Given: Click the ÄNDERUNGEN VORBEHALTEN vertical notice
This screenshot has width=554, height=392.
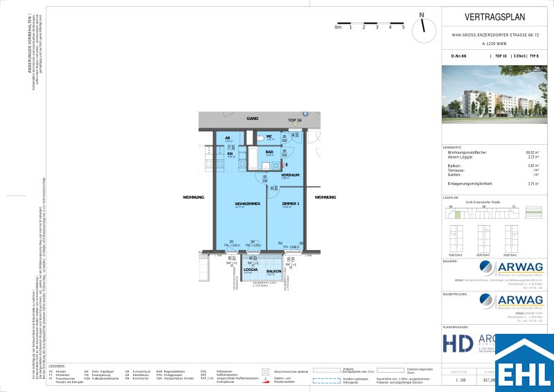Looking at the screenshot, I should [x=29, y=43].
